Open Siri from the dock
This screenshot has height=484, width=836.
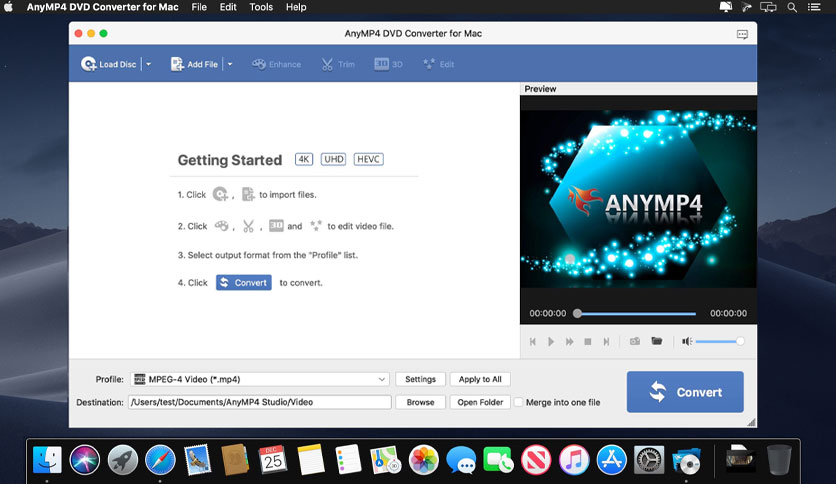[84, 459]
